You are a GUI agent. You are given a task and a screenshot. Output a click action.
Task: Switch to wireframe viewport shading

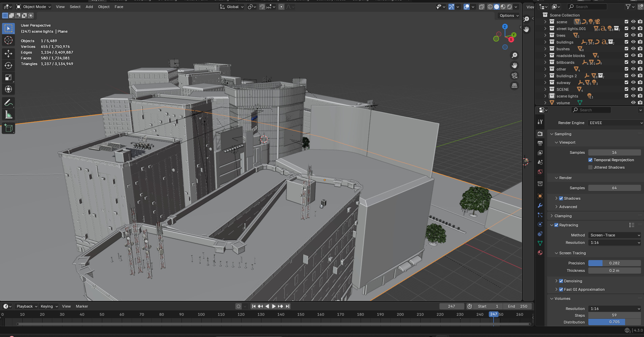point(490,7)
